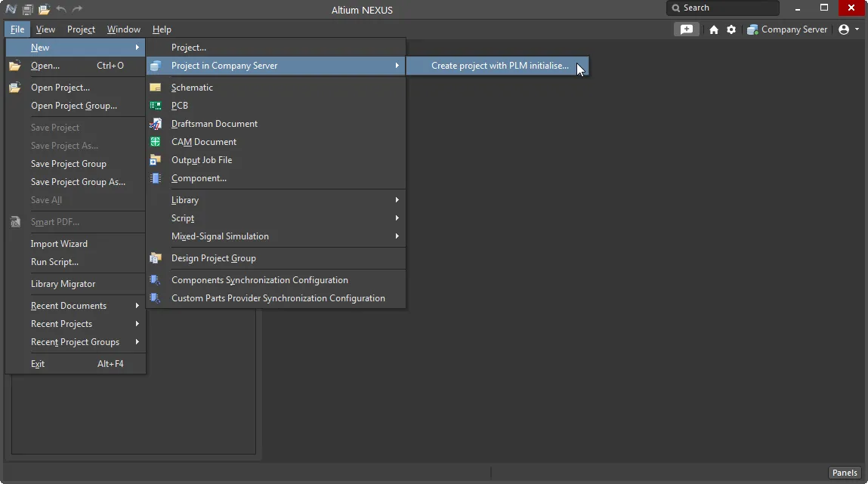Expand the New submenu arrow

(x=137, y=48)
